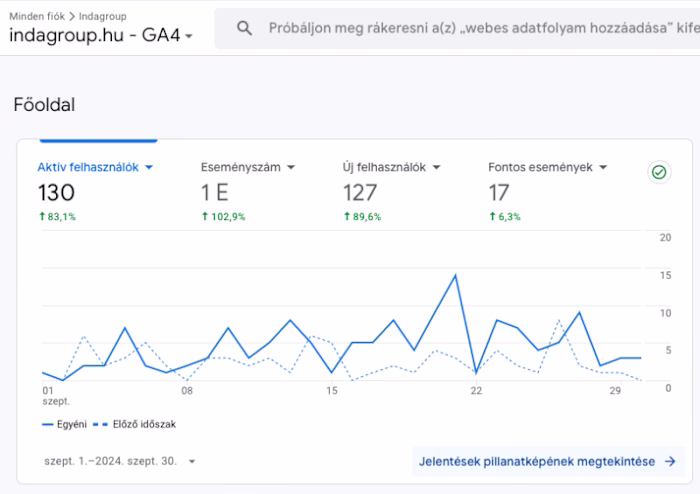Select the Eseményszám 1 E metric tab
Image resolution: width=700 pixels, height=494 pixels.
point(248,191)
